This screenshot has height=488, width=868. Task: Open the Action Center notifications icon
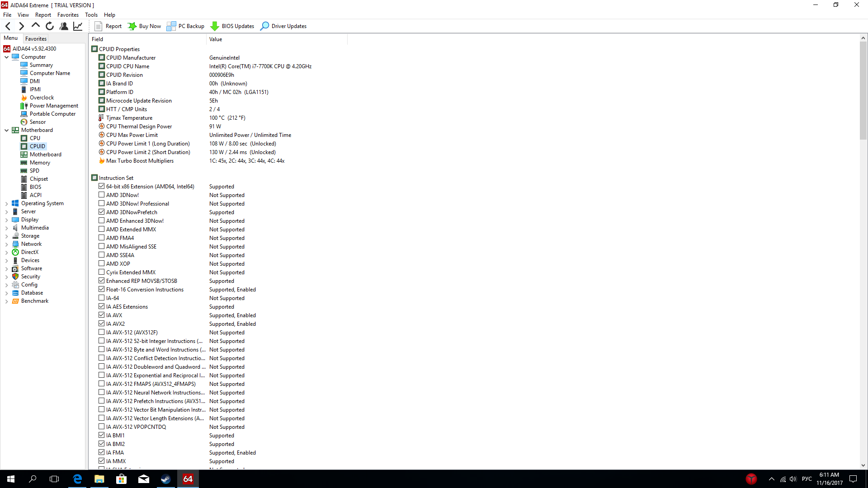tap(853, 479)
